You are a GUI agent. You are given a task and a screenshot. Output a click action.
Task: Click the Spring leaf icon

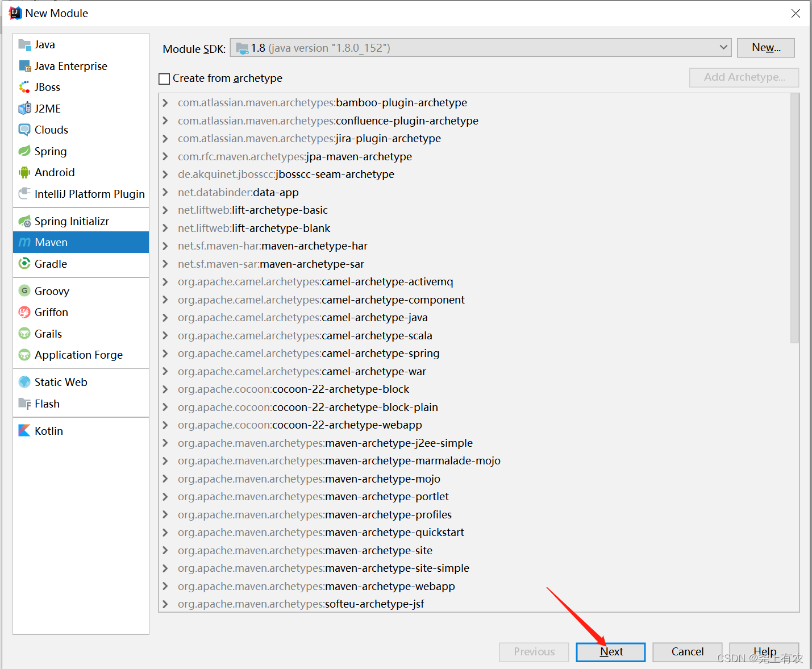[x=24, y=151]
